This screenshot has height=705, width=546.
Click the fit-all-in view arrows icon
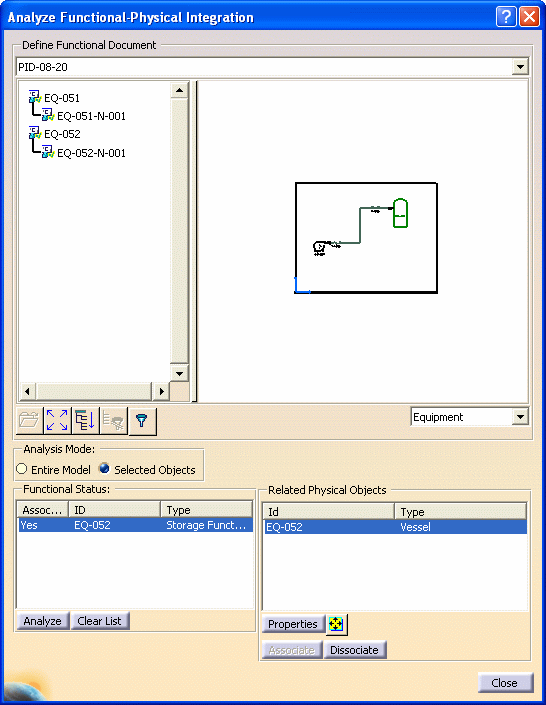tap(57, 421)
